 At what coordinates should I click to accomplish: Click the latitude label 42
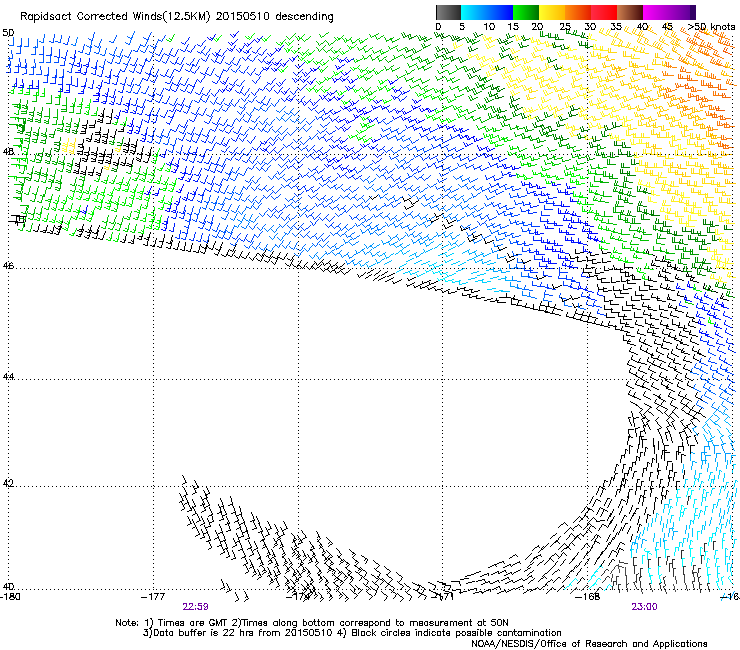coord(8,484)
